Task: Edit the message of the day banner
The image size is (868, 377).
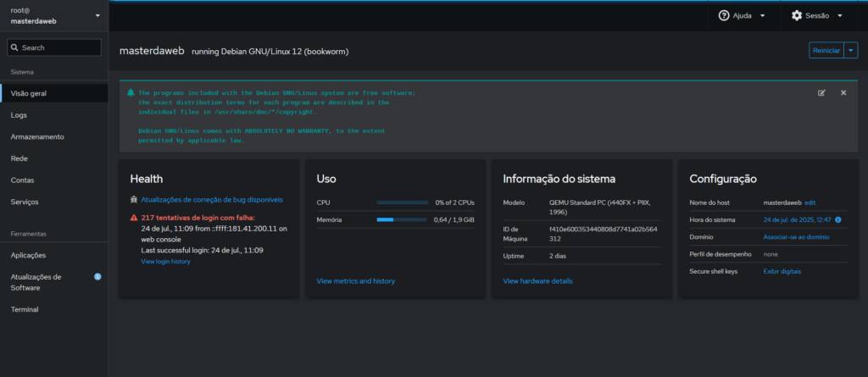Action: pyautogui.click(x=821, y=92)
